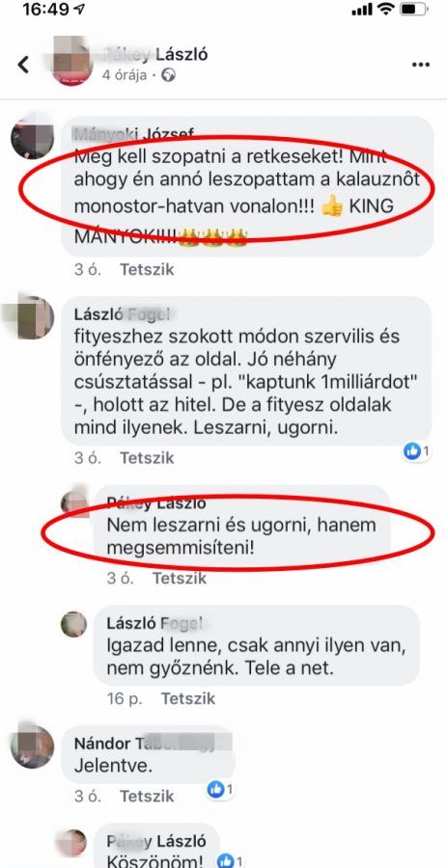The image size is (447, 868).
Task: Like the Meg kell szopatni comment via Tetszik
Action: pyautogui.click(x=147, y=270)
